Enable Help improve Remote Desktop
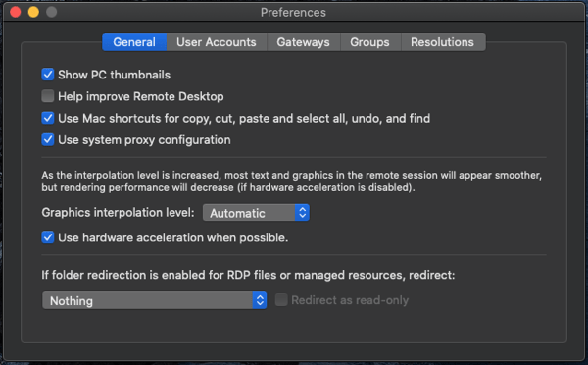 pos(48,96)
